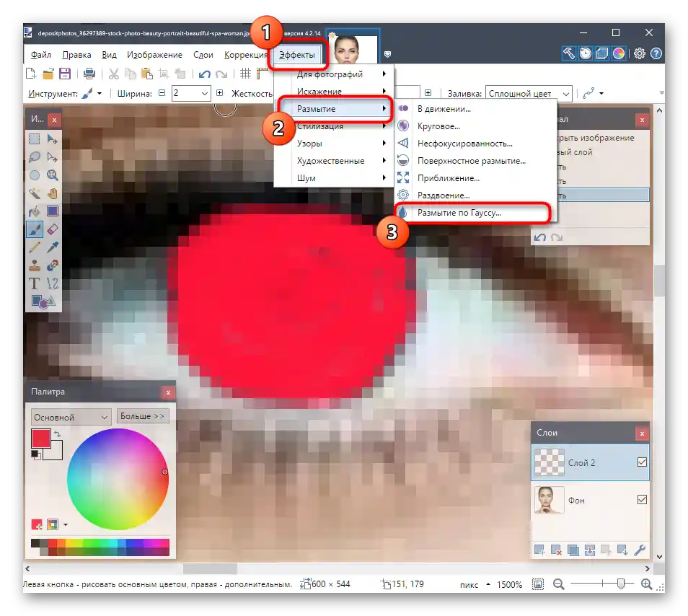
Task: Toggle visibility checkbox for Слой 2
Action: pos(642,462)
